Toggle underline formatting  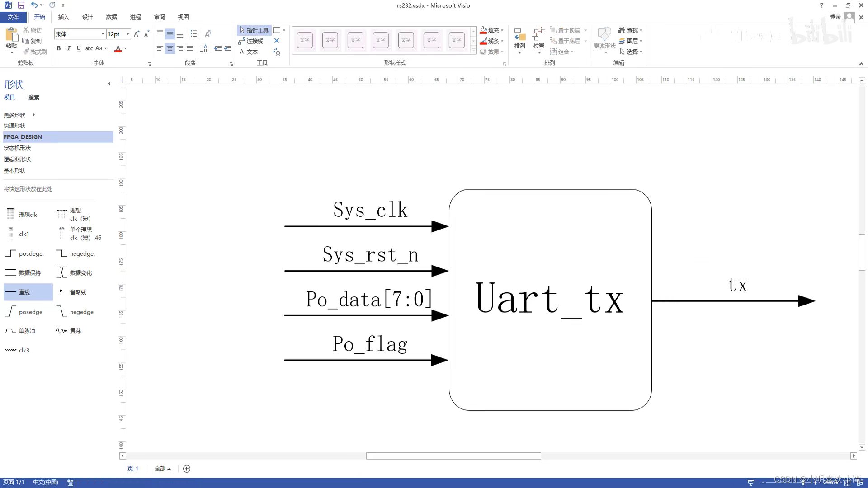78,48
